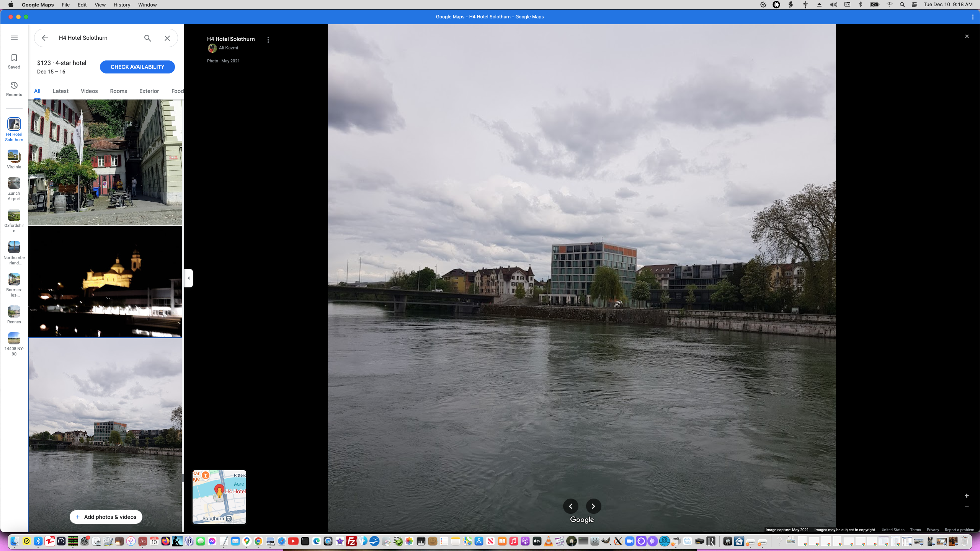Switch to the Exterior tab
The width and height of the screenshot is (980, 551).
coord(149,91)
